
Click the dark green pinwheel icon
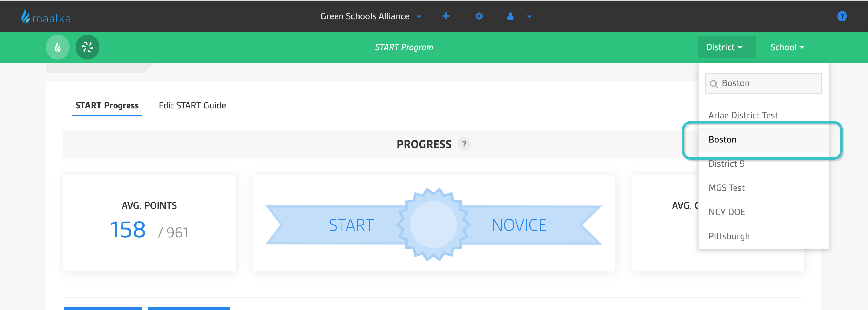coord(87,47)
